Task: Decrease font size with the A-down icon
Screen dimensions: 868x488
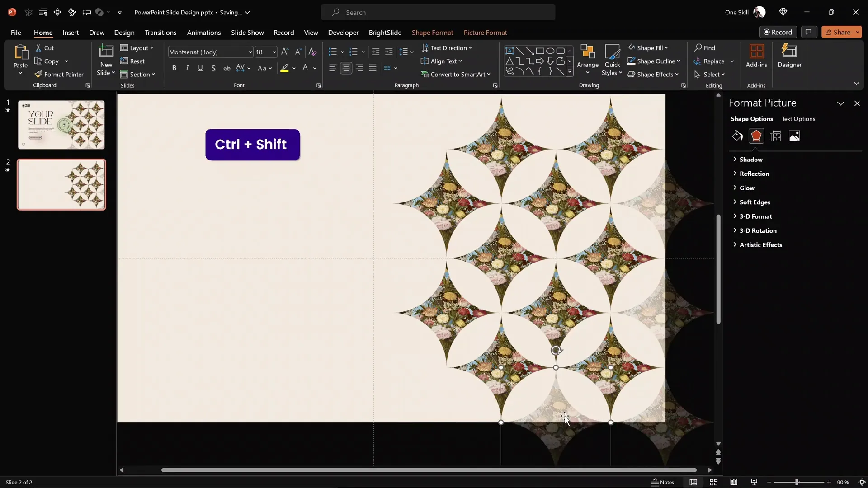Action: 298,52
